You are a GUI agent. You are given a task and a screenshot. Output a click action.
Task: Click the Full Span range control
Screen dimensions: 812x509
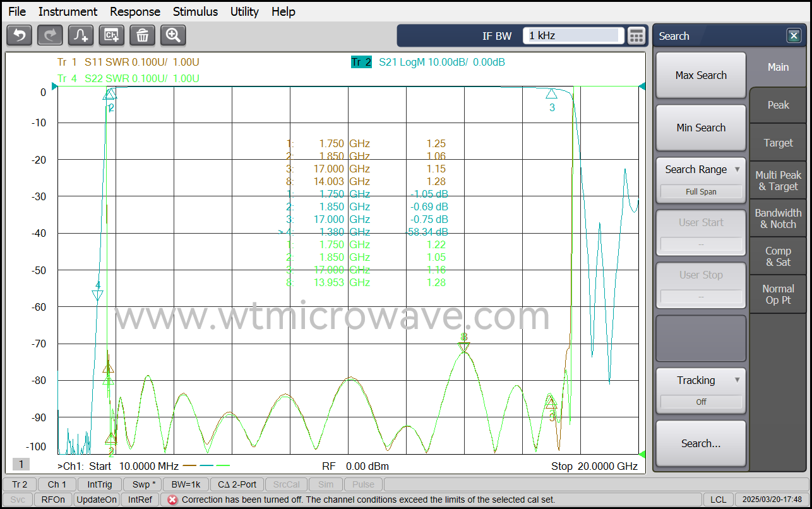701,191
